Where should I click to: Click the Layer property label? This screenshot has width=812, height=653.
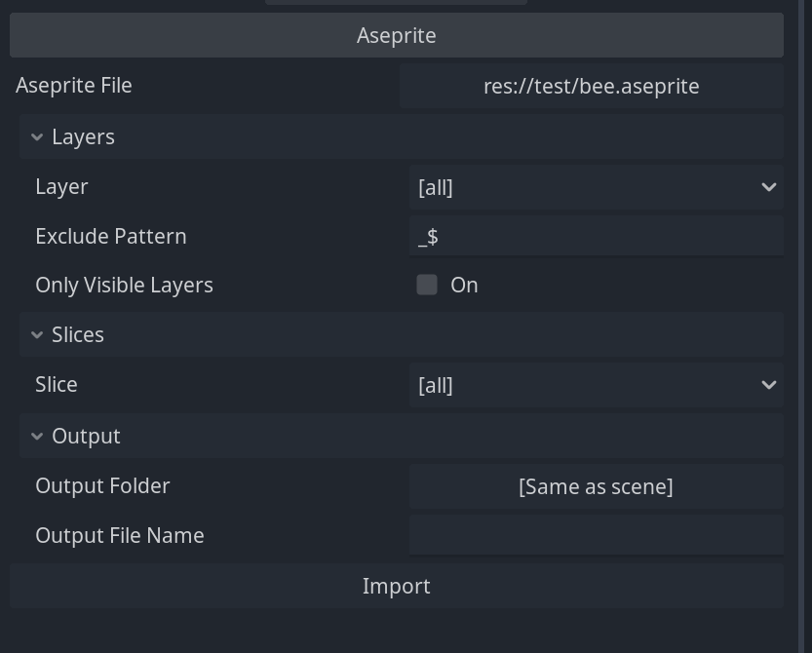pos(61,187)
